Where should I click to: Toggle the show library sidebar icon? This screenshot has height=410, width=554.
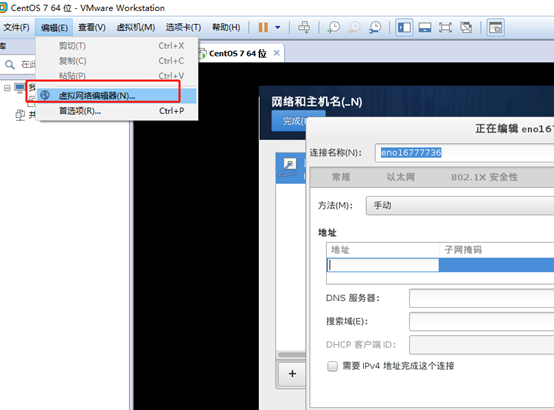[404, 27]
